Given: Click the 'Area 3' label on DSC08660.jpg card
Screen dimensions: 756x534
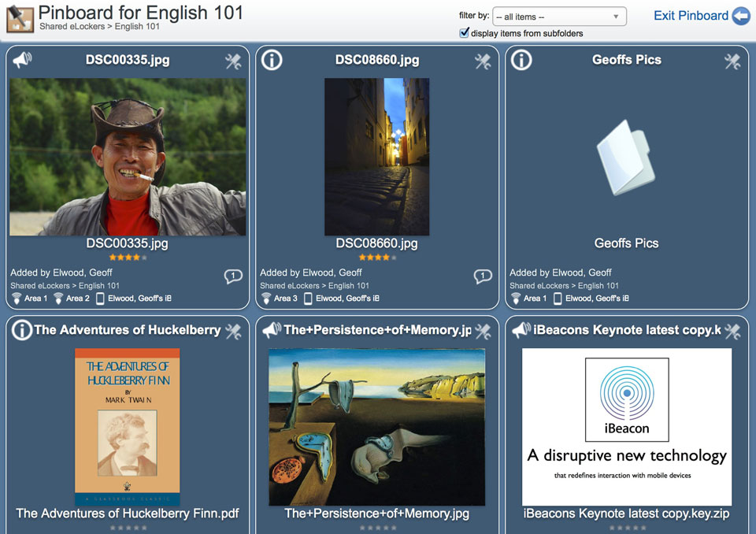Looking at the screenshot, I should pyautogui.click(x=286, y=299).
